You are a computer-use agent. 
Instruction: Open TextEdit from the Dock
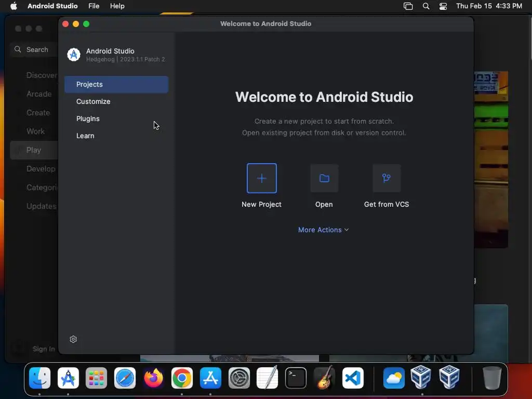tap(268, 378)
